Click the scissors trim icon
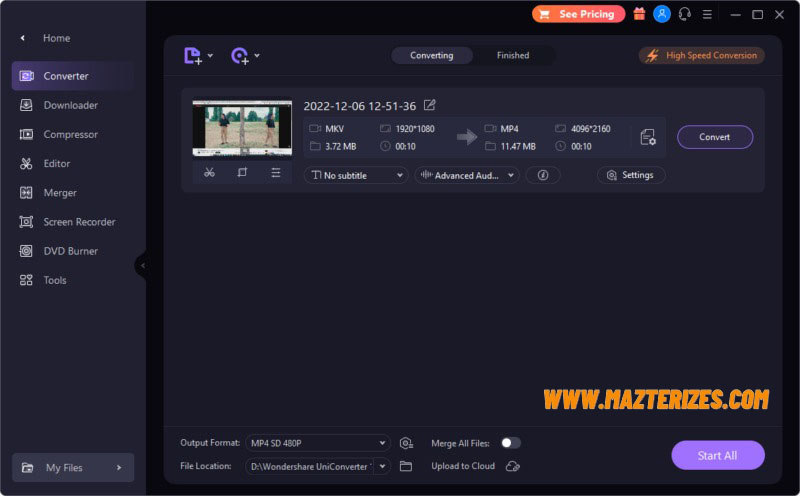The image size is (800, 496). [209, 172]
